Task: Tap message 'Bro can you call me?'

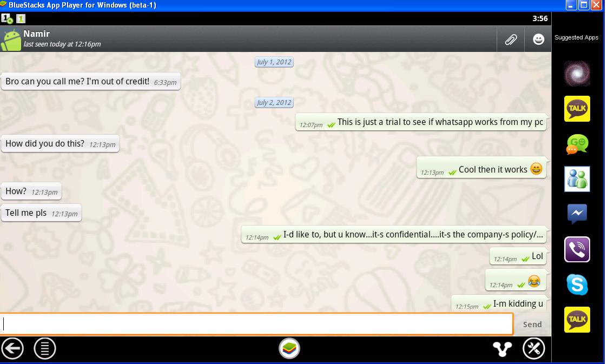Action: click(x=91, y=82)
